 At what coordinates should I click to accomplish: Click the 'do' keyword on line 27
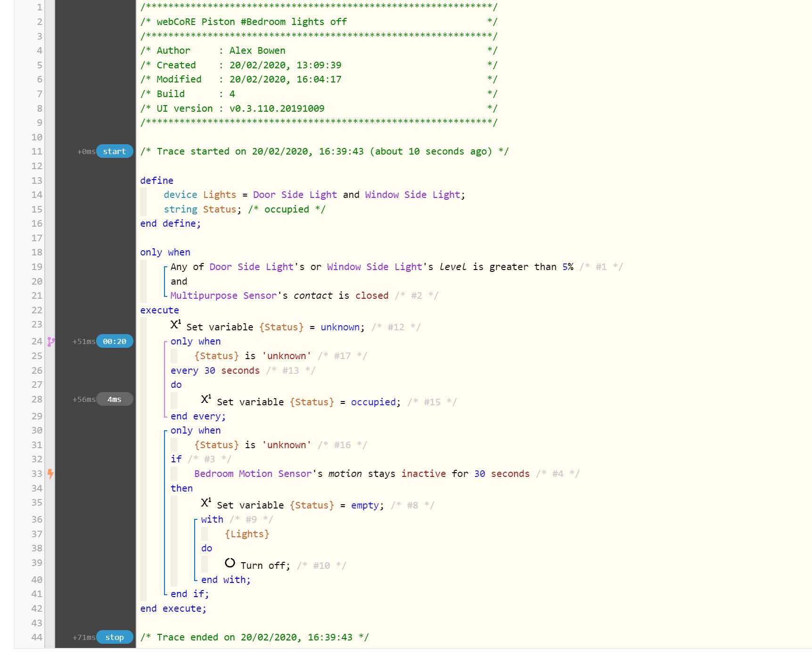[176, 385]
